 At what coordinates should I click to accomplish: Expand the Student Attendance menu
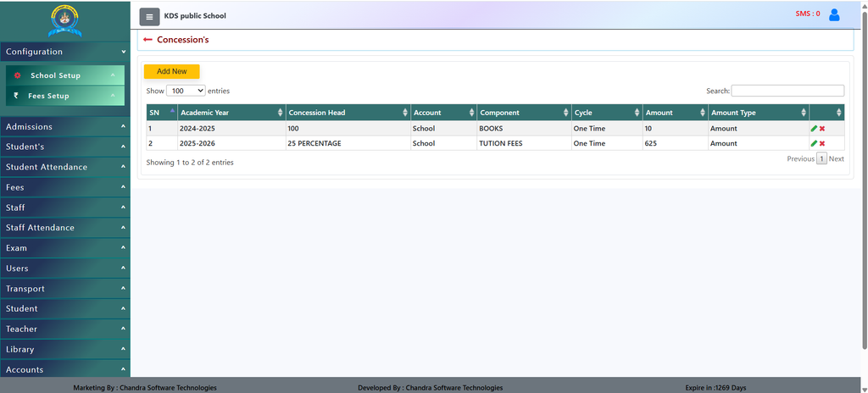[65, 167]
